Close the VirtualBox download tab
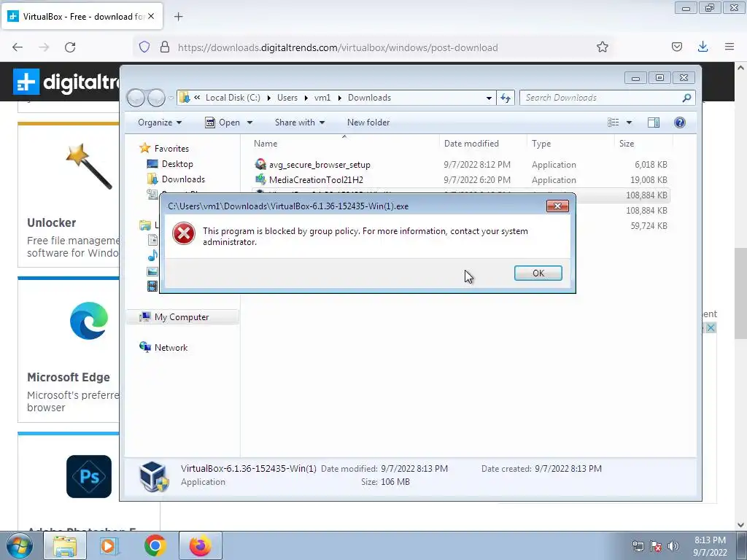The width and height of the screenshot is (747, 560). pos(151,16)
